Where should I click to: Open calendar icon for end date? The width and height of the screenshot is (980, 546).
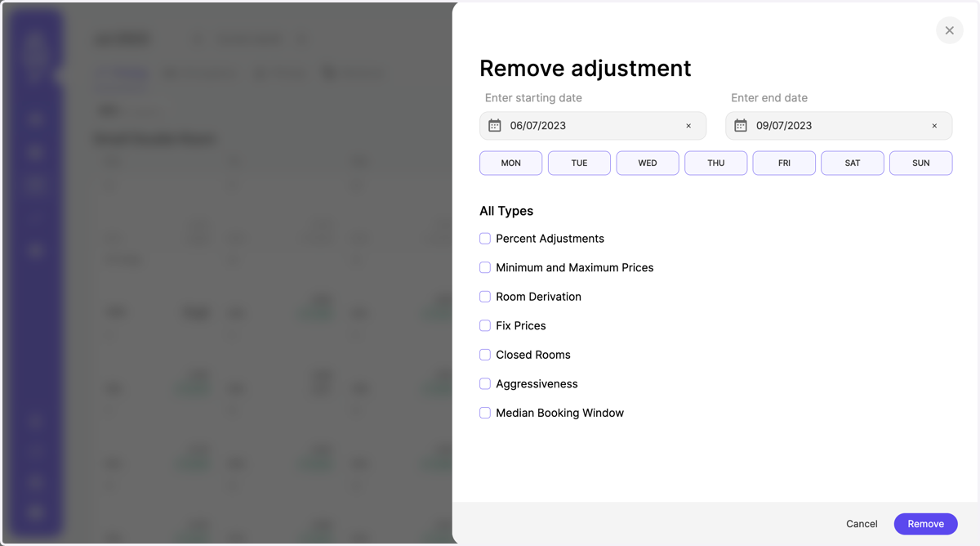click(x=741, y=126)
